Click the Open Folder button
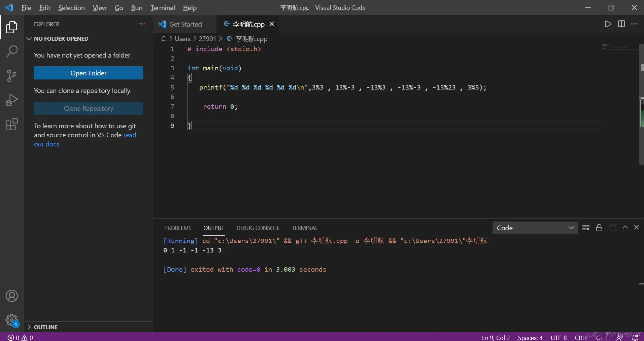The image size is (644, 341). click(89, 73)
